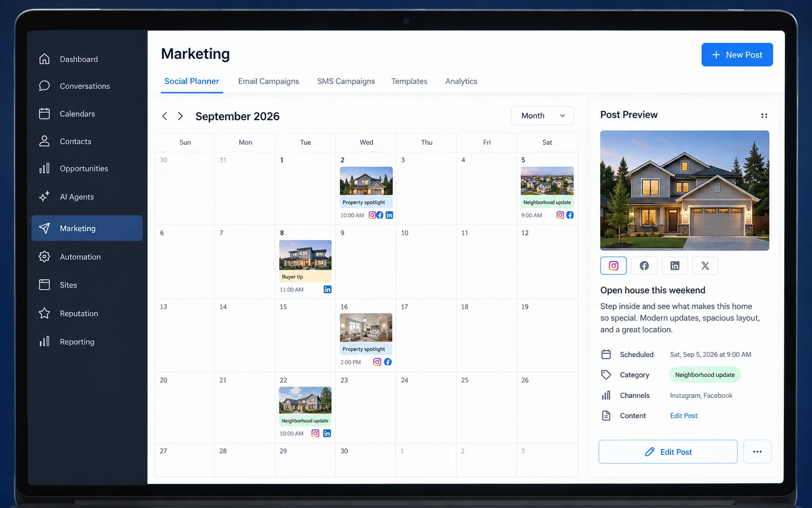The height and width of the screenshot is (508, 812).
Task: Click the large Edit Post button
Action: 668,452
